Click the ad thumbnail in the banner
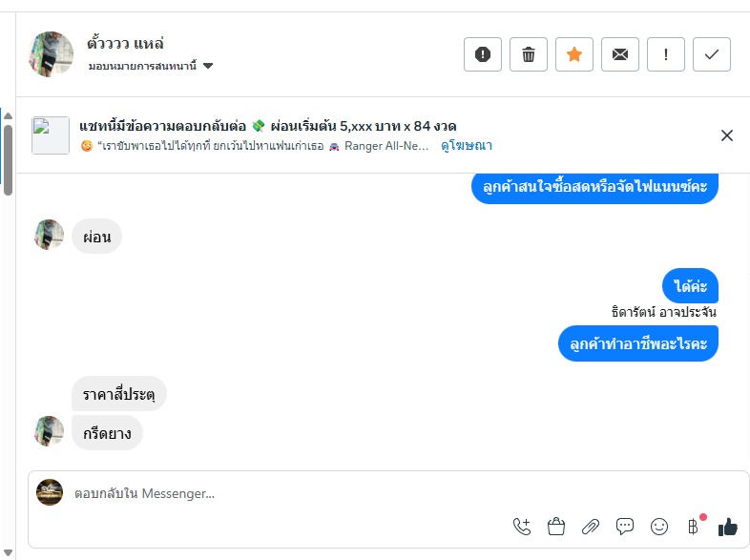 (x=51, y=135)
